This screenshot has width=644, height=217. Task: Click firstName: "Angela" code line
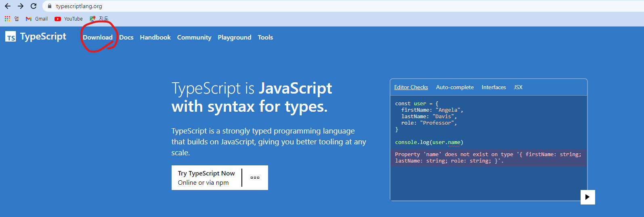[x=432, y=110]
